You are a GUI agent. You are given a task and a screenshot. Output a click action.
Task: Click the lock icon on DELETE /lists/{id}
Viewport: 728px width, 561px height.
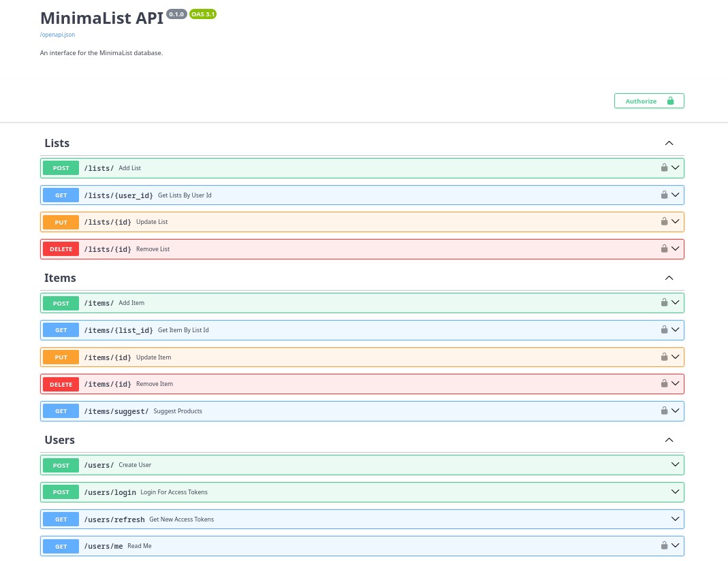[x=663, y=249]
